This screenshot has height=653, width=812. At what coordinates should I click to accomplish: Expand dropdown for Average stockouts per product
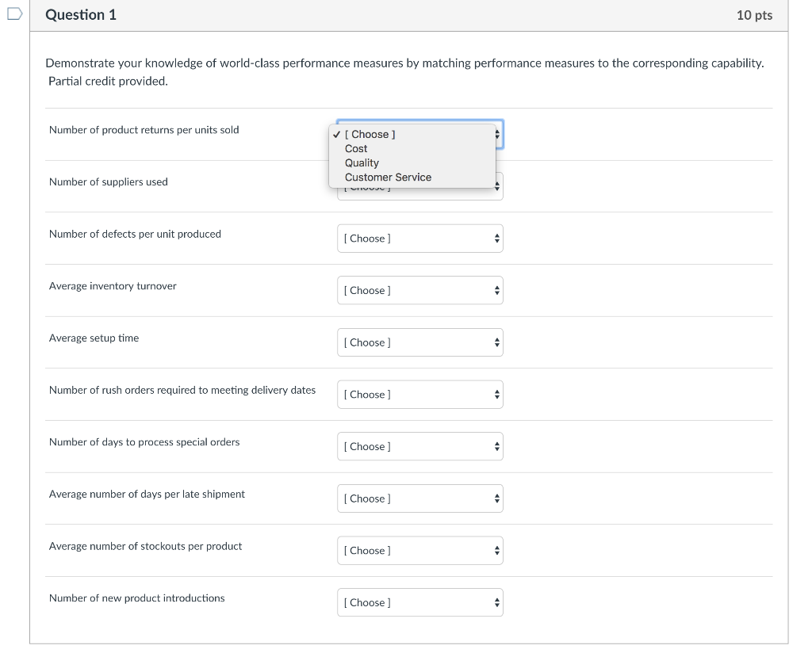[420, 551]
